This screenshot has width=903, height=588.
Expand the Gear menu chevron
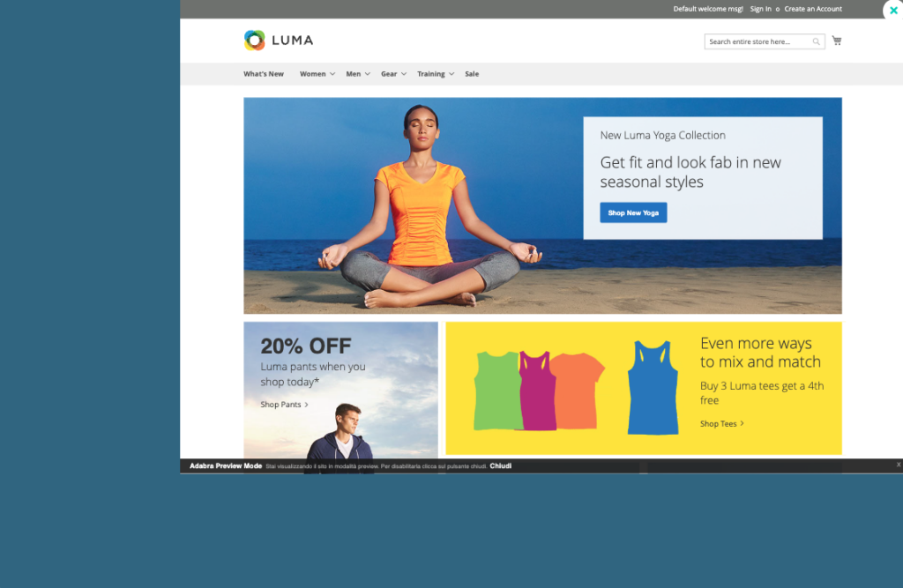click(x=404, y=74)
